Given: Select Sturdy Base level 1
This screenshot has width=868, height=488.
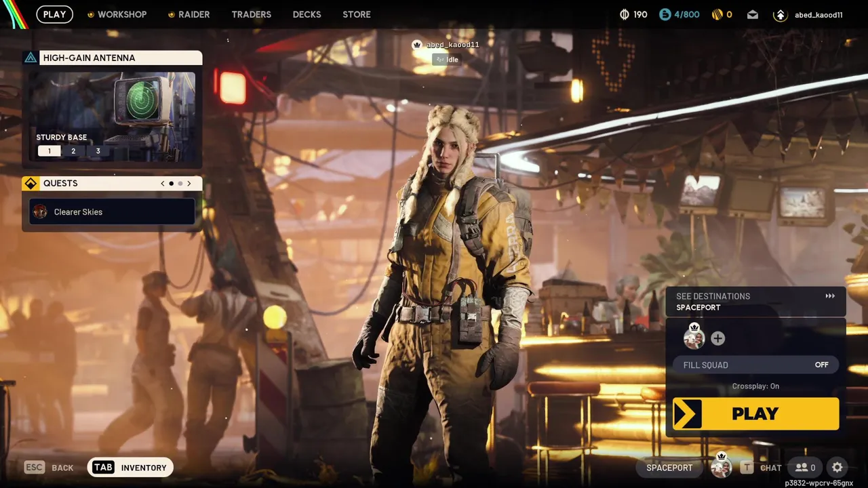Looking at the screenshot, I should (x=49, y=151).
